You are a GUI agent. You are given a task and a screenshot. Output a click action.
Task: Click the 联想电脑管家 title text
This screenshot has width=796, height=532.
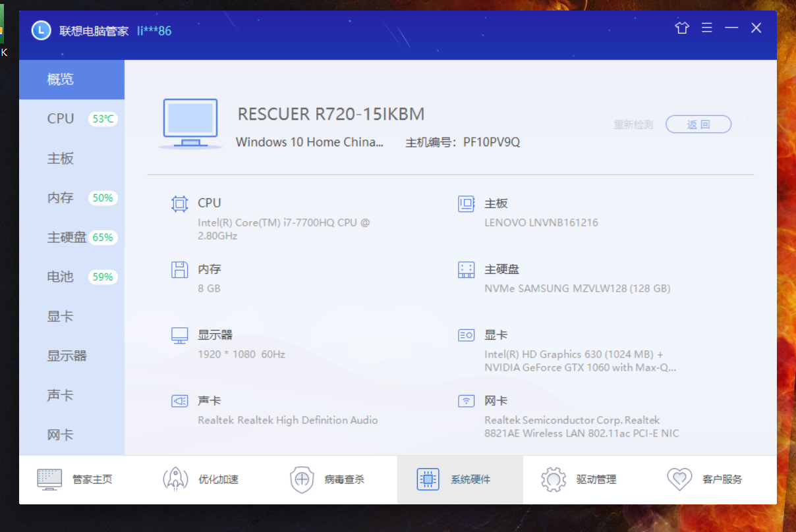pos(93,31)
